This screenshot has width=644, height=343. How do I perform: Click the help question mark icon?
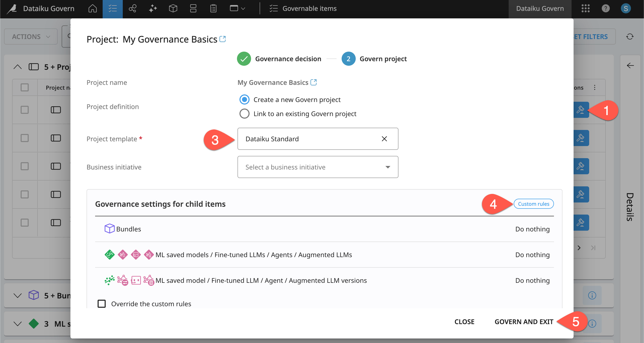(x=606, y=8)
